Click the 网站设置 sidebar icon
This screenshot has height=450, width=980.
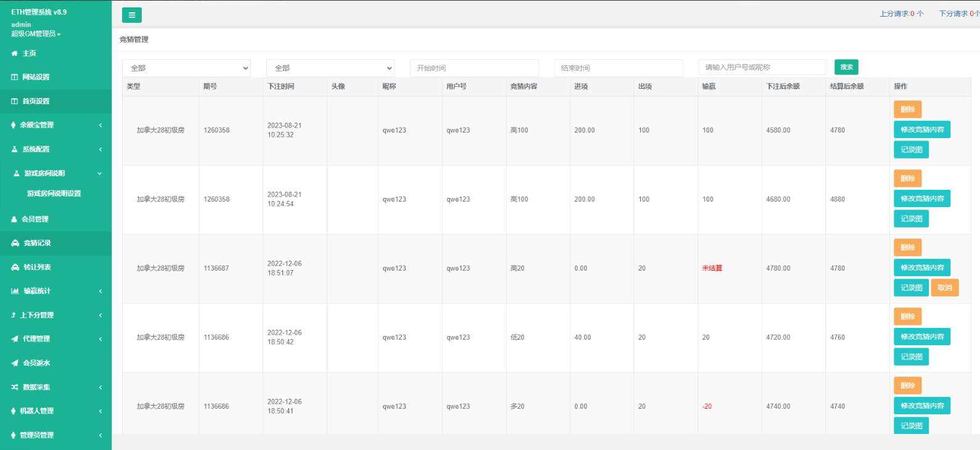tap(15, 77)
